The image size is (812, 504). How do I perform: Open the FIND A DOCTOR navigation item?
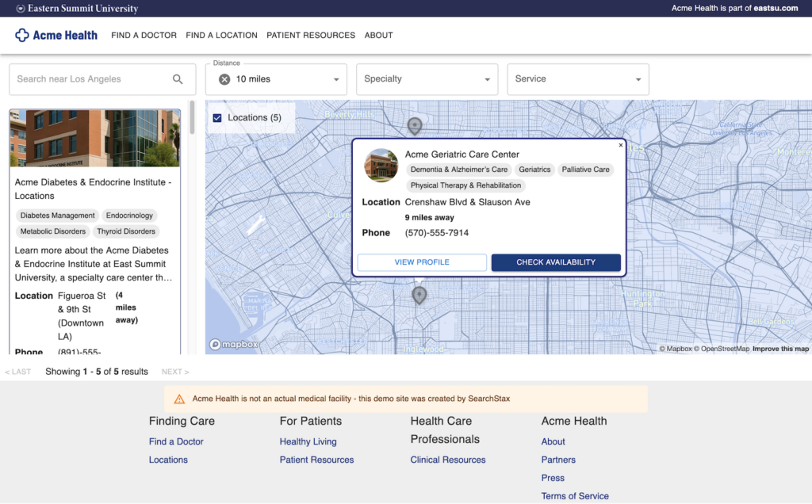coord(144,35)
